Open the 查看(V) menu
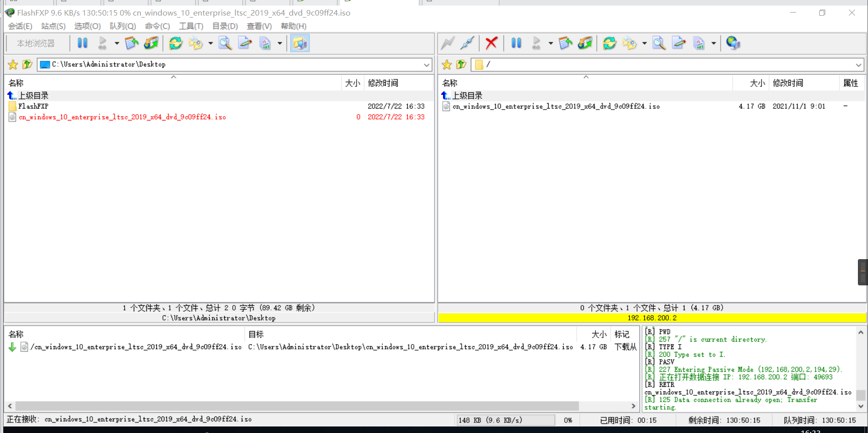868x433 pixels. [x=259, y=26]
